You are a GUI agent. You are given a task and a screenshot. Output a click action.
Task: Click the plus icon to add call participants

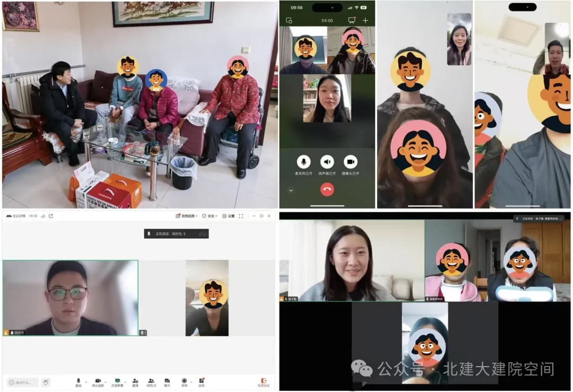tap(365, 21)
